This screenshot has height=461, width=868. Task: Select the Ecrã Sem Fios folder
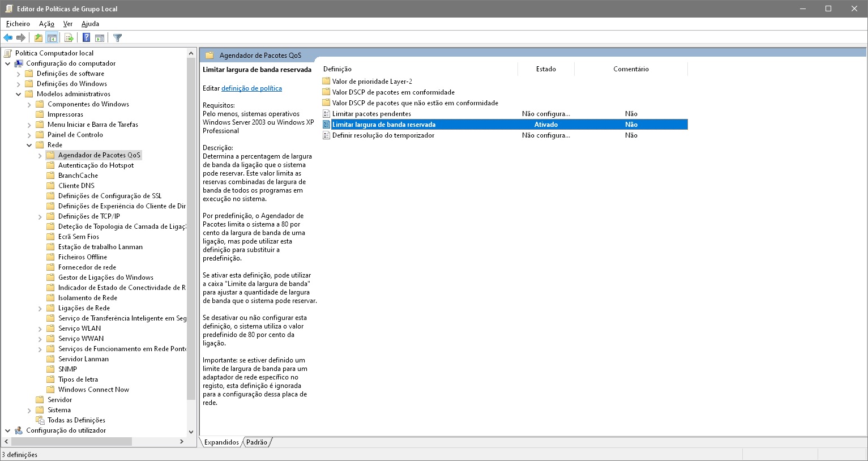(79, 237)
